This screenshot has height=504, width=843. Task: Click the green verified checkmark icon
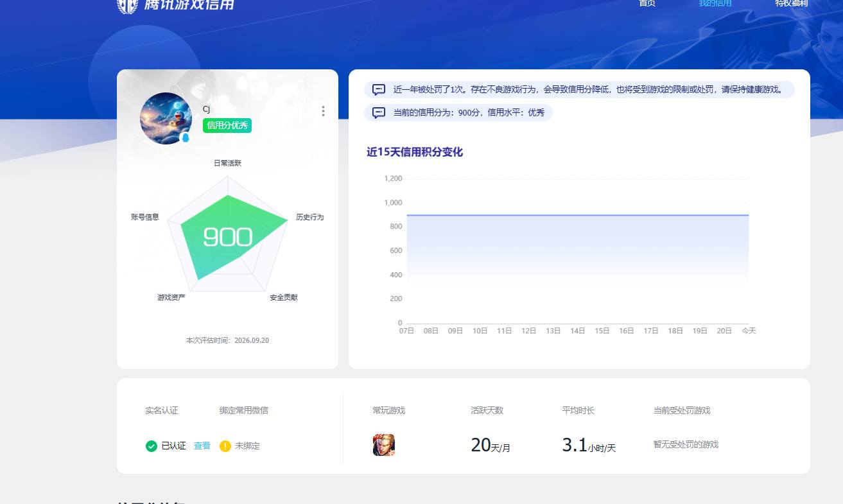point(152,446)
